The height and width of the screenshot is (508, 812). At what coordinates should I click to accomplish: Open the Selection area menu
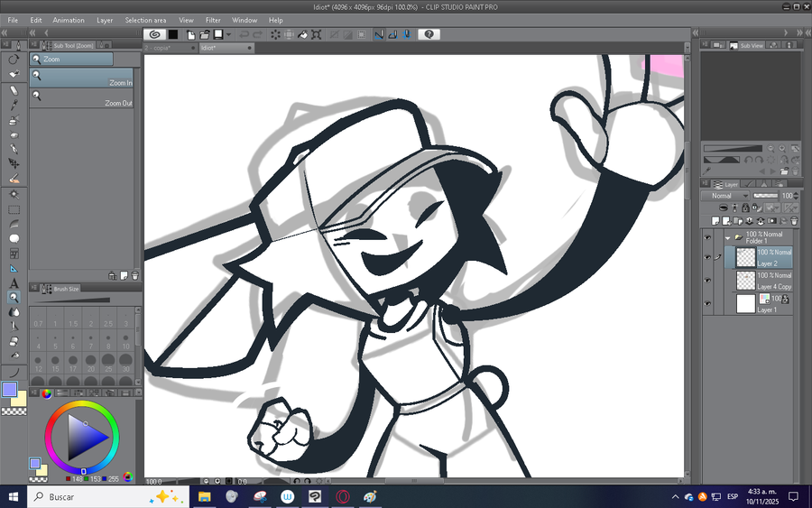(145, 20)
